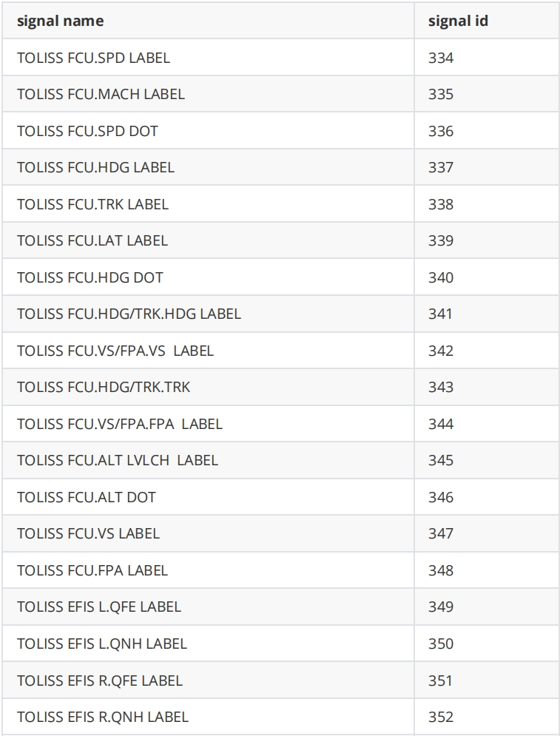This screenshot has width=560, height=736.
Task: Select signal id 342
Action: 441,351
